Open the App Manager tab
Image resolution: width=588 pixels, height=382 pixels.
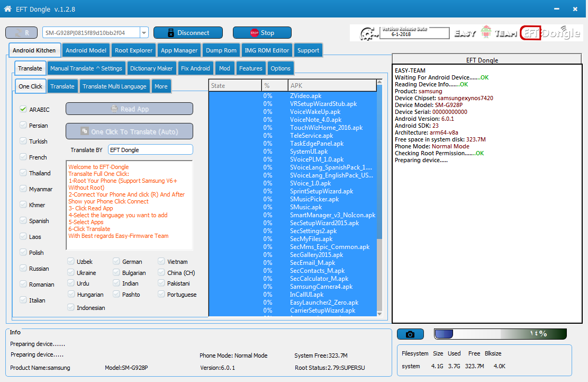pos(179,50)
